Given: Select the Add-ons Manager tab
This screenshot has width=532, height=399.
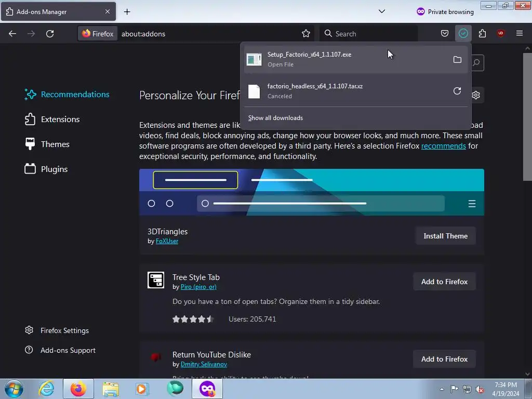Looking at the screenshot, I should click(58, 11).
